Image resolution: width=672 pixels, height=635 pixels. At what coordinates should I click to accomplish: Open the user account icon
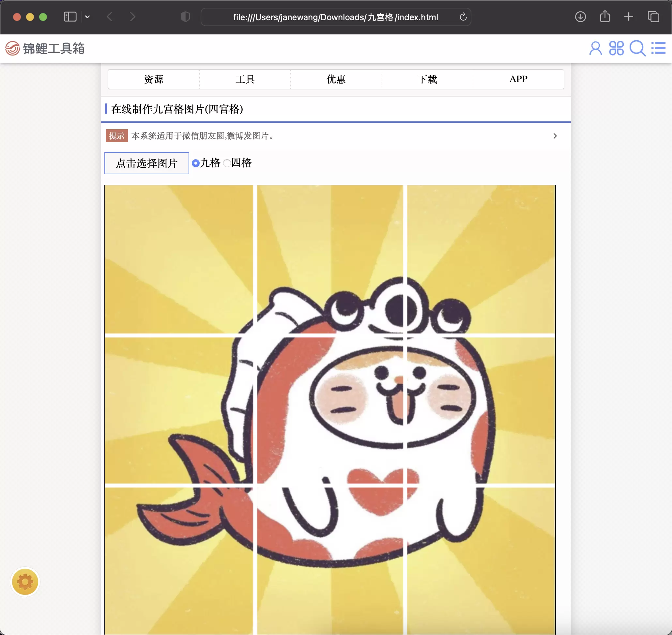[595, 48]
